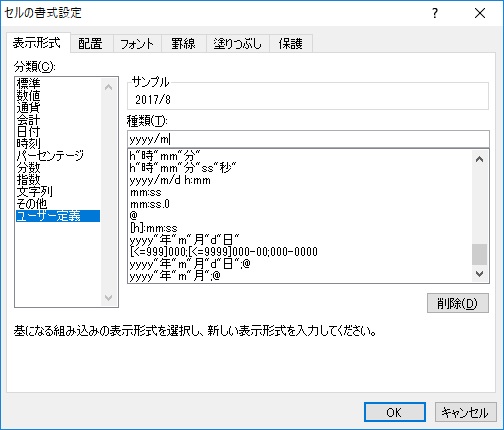Choose 指数 category

[x=58, y=180]
